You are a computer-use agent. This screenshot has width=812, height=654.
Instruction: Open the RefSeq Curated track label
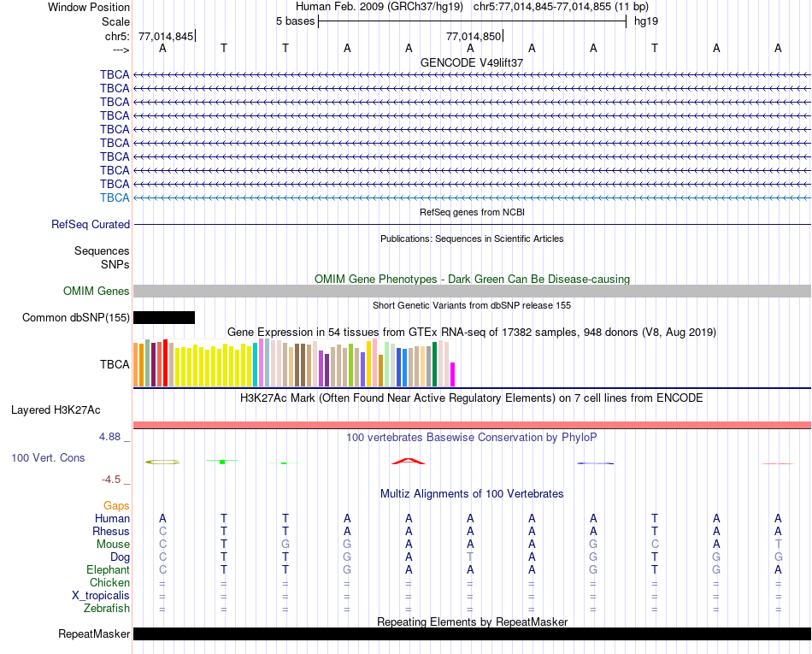pos(91,224)
